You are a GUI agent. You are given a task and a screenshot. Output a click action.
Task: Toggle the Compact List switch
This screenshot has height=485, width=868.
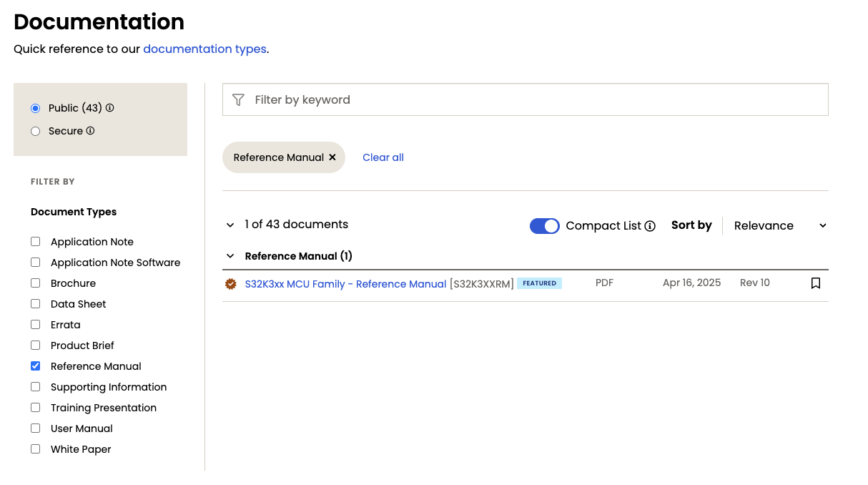click(x=545, y=226)
